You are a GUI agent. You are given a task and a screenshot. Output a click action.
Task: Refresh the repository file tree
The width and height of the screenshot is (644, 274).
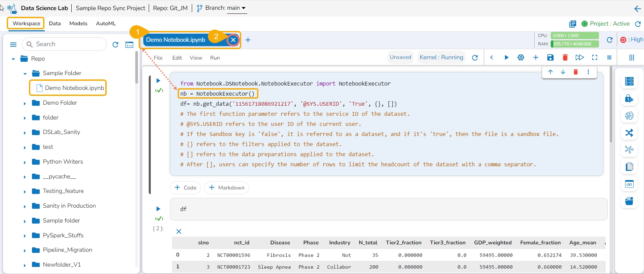[x=115, y=44]
